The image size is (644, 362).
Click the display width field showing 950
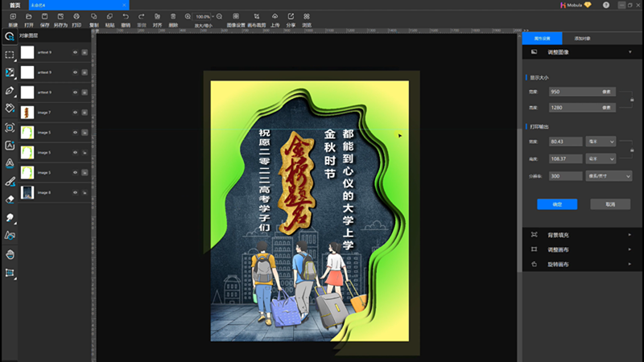[x=582, y=92]
